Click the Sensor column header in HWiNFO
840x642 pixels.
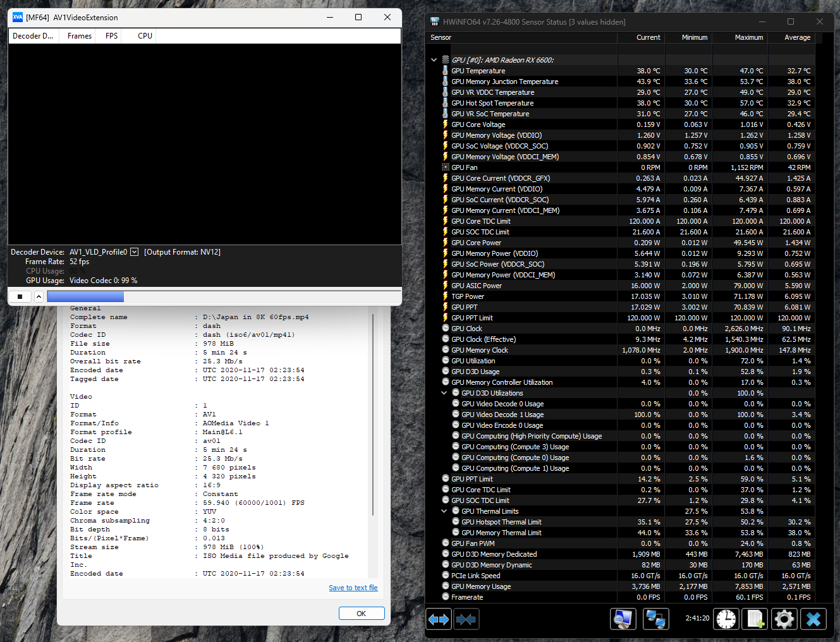tap(521, 37)
